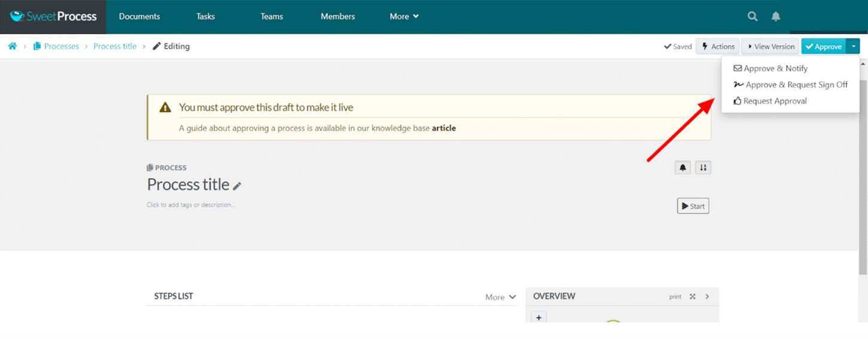Select Approve & Notify option
This screenshot has height=338, width=868.
[770, 68]
